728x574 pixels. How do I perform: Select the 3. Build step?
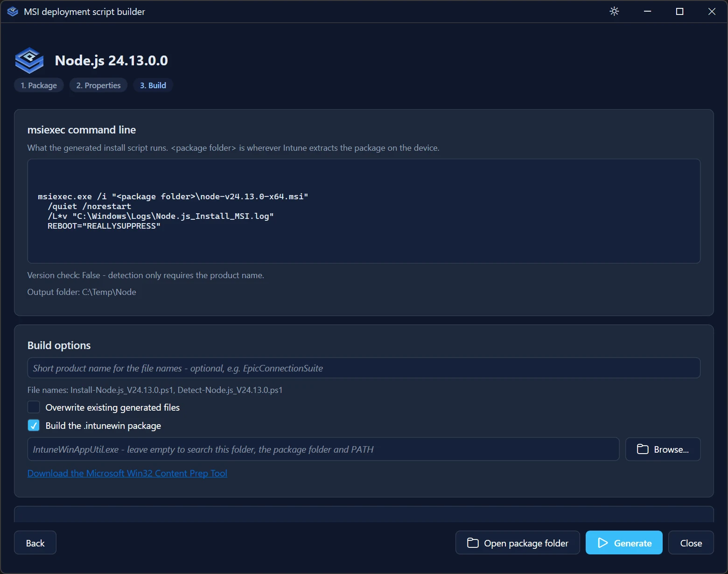tap(153, 85)
